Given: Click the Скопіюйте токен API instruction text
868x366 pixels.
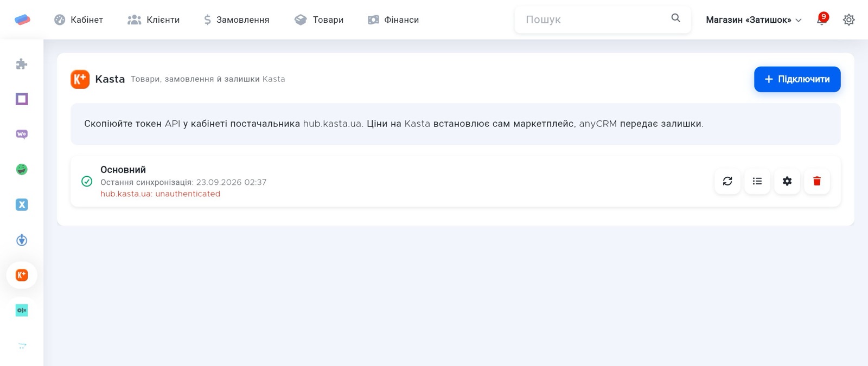Looking at the screenshot, I should tap(394, 124).
